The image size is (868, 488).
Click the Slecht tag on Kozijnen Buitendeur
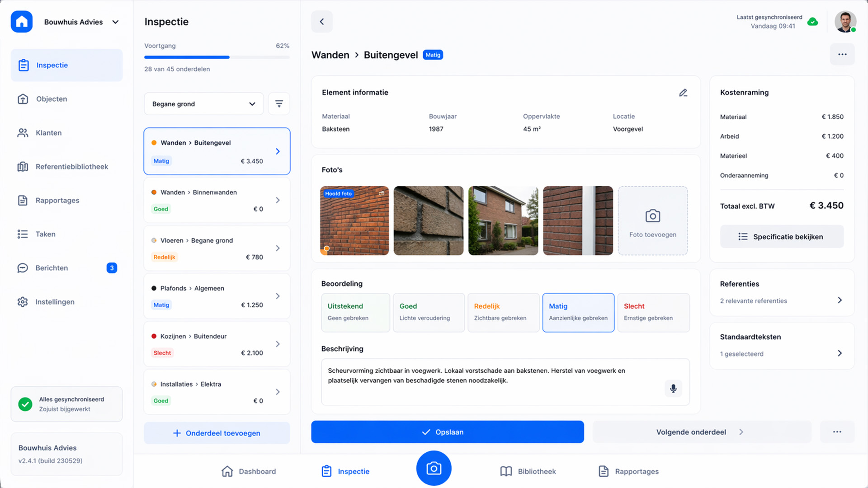click(162, 353)
